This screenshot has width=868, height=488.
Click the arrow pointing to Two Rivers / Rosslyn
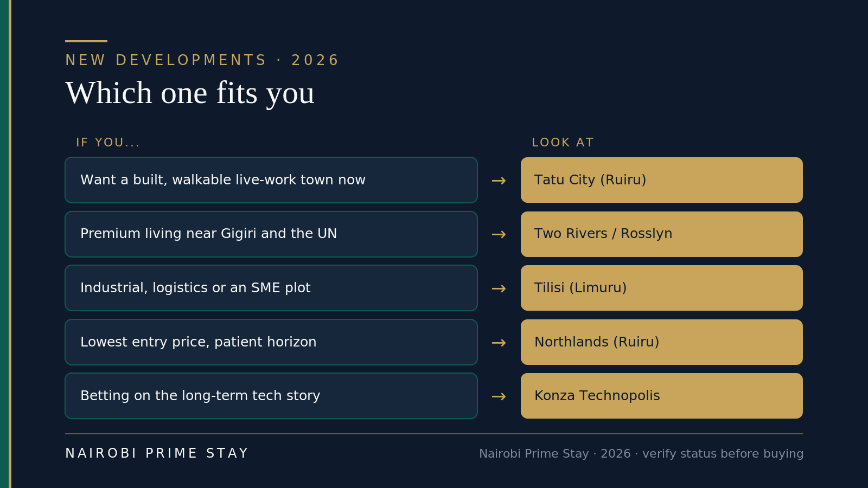pos(499,234)
